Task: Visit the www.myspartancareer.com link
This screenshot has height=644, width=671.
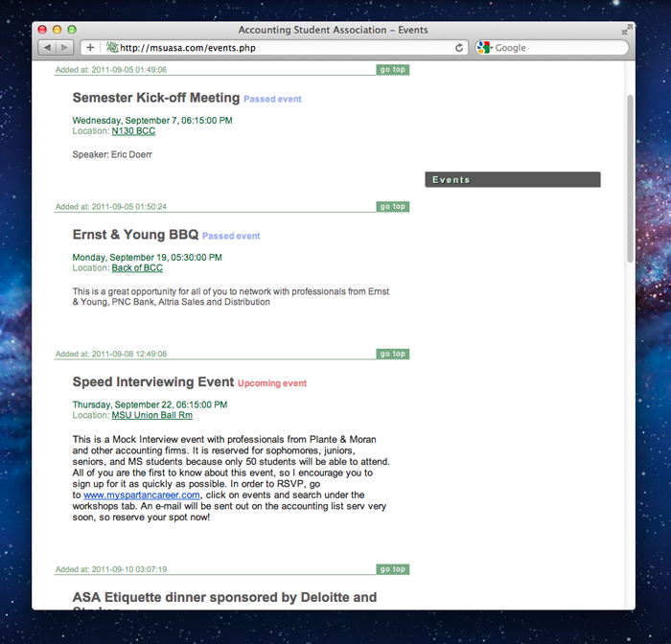Action: tap(141, 495)
